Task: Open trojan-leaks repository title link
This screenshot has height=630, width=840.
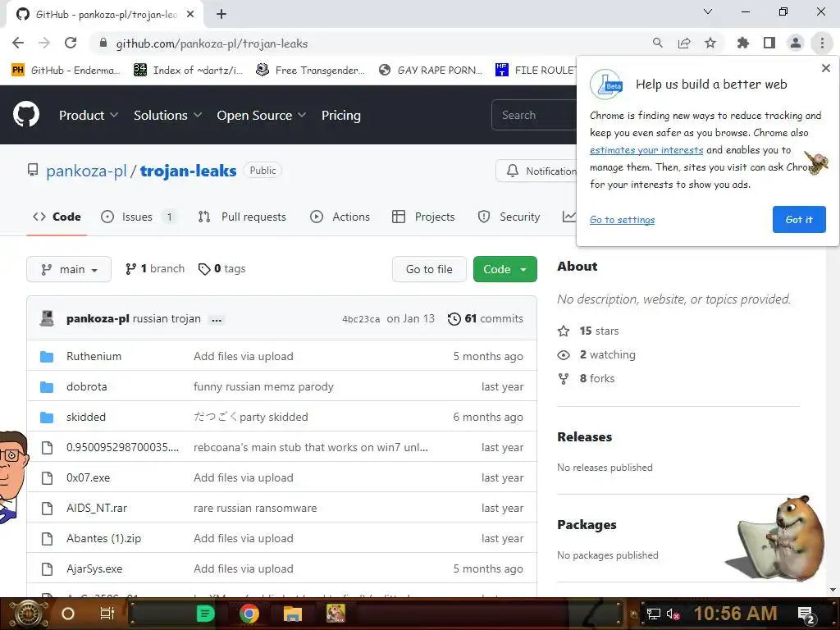Action: pos(188,171)
